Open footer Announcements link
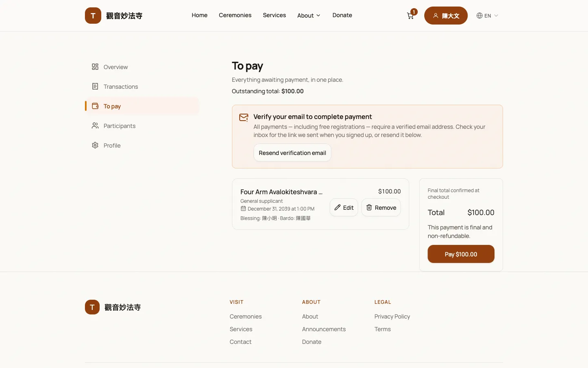Screen dimensions: 588x368 pyautogui.click(x=324, y=329)
